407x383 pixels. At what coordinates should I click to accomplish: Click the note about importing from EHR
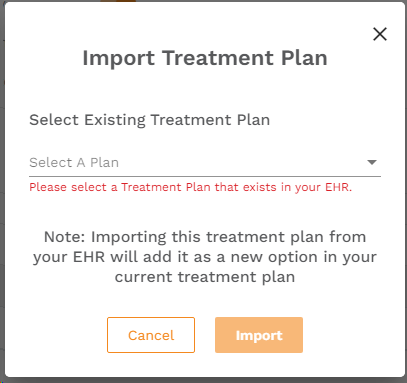pos(205,257)
